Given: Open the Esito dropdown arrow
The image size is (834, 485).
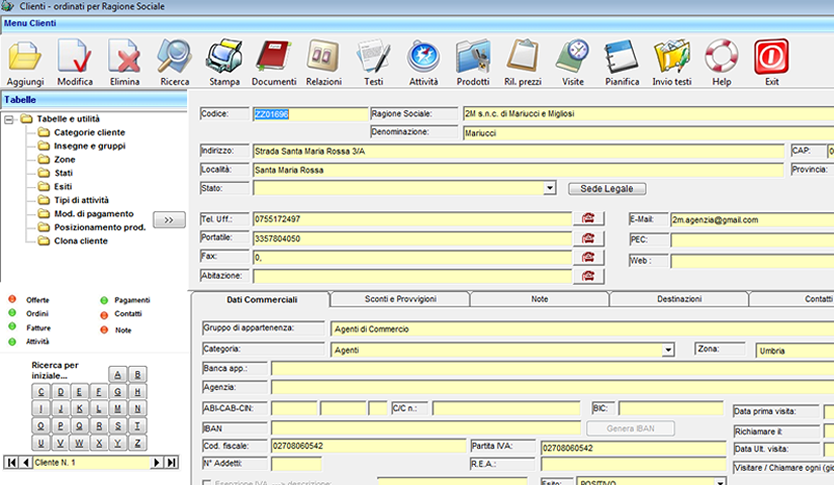Looking at the screenshot, I should click(720, 482).
